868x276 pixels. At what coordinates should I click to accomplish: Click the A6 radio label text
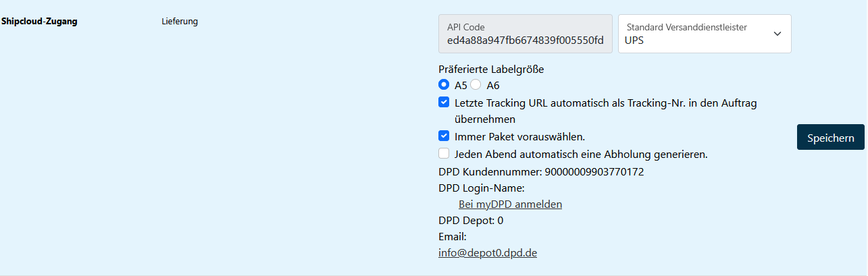(493, 85)
